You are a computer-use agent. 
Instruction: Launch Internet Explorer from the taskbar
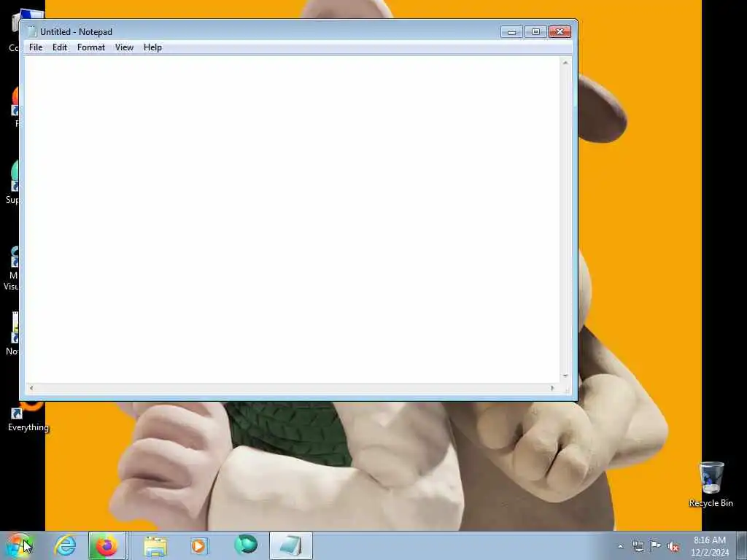65,545
